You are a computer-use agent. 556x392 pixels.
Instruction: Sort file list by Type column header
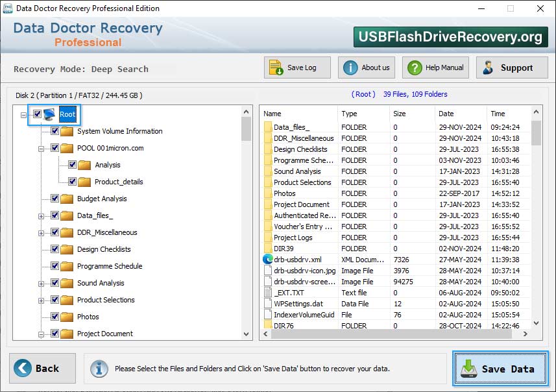(x=363, y=114)
